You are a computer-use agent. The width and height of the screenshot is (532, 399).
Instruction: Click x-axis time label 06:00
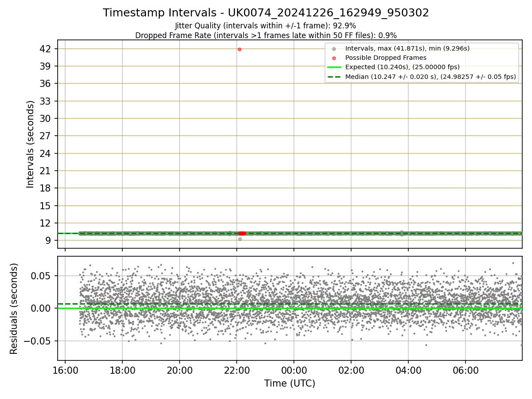click(465, 370)
